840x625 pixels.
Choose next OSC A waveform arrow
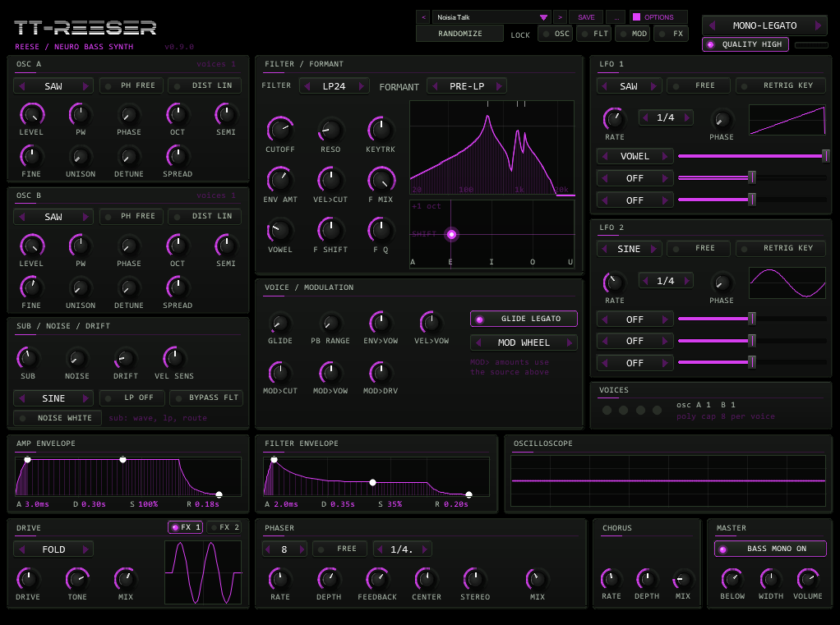click(85, 85)
